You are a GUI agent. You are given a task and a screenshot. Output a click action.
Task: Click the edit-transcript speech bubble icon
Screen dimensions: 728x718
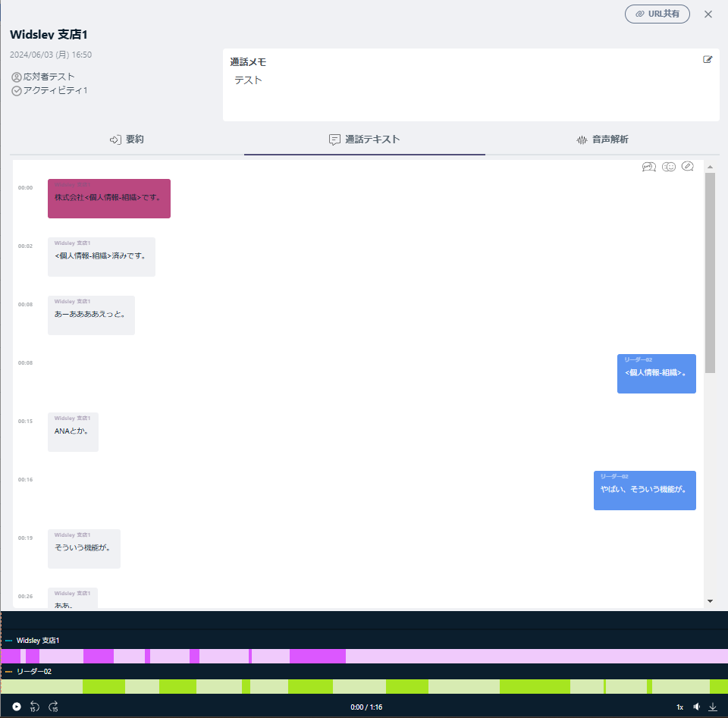(x=688, y=167)
